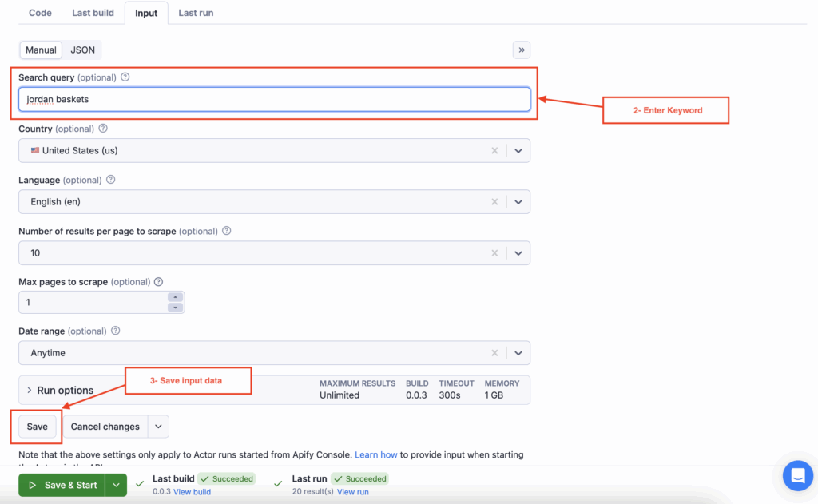818x504 pixels.
Task: Decrease max pages with down arrow
Action: tap(175, 308)
